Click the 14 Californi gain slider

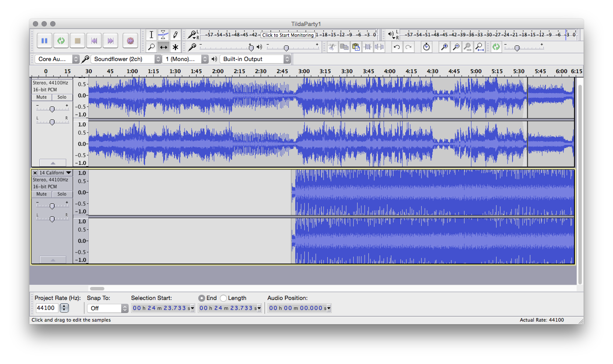(52, 206)
